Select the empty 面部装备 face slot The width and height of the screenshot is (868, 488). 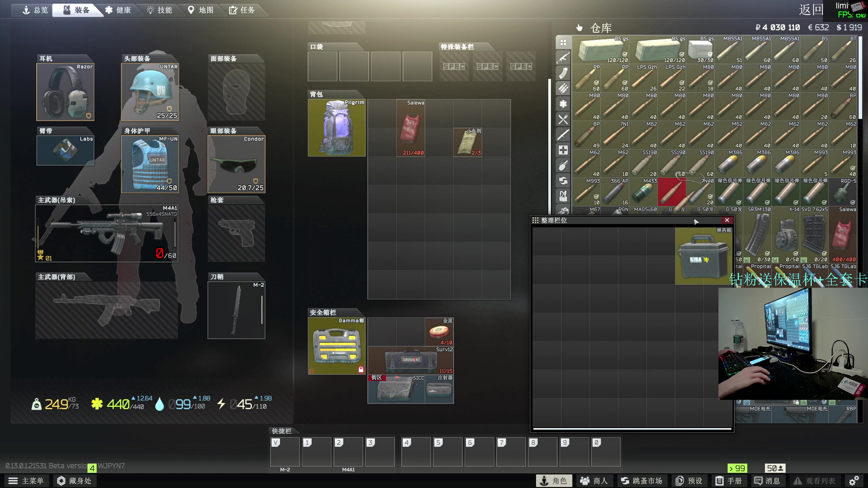click(236, 92)
